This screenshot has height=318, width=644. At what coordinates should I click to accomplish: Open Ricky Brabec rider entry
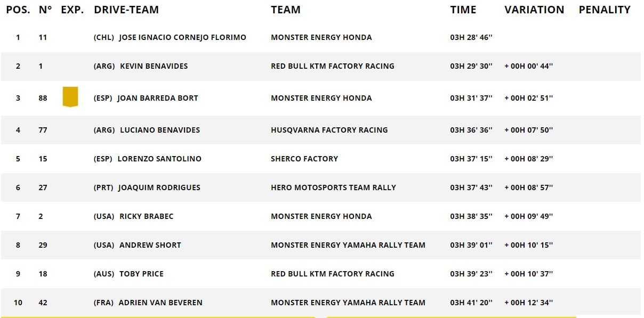(147, 216)
